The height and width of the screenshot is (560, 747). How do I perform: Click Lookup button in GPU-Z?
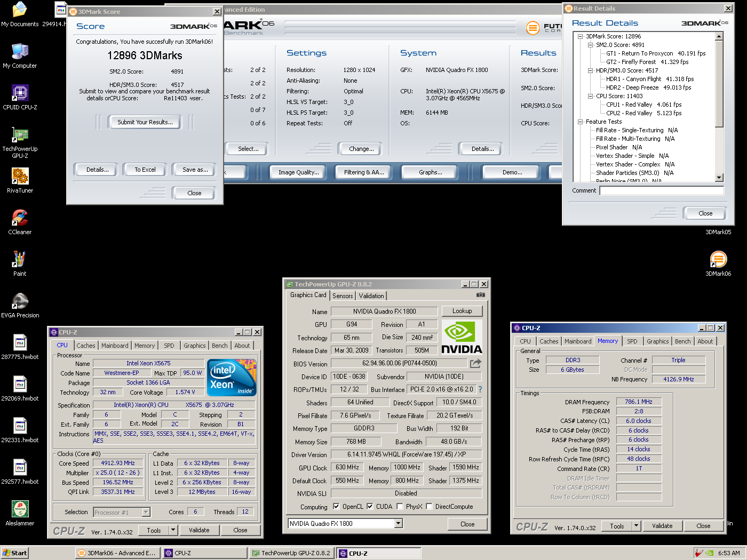click(x=462, y=311)
